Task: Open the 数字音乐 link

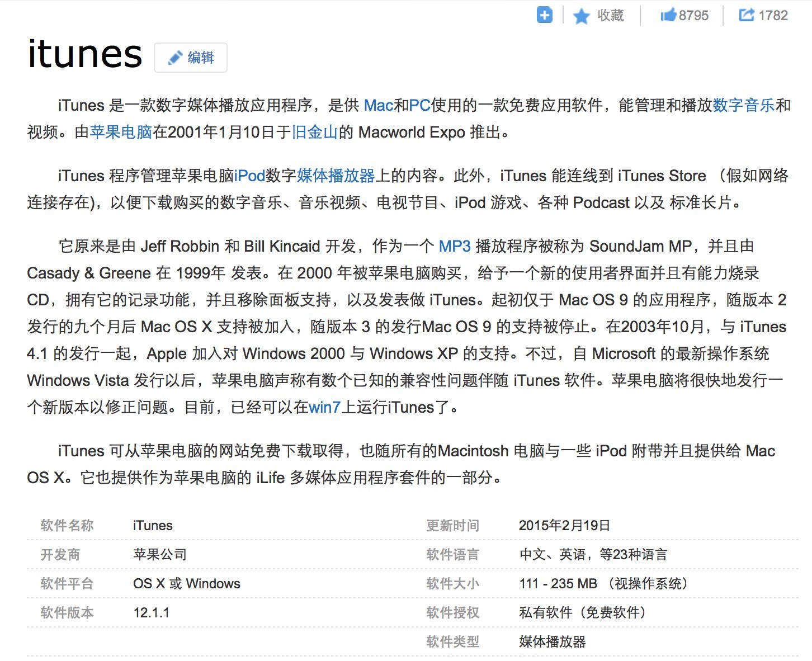Action: [x=744, y=105]
